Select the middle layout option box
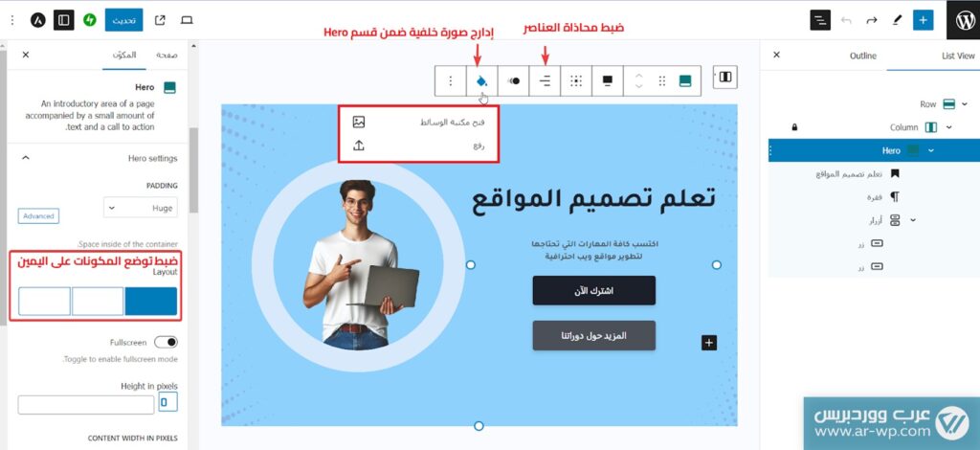 (x=98, y=302)
